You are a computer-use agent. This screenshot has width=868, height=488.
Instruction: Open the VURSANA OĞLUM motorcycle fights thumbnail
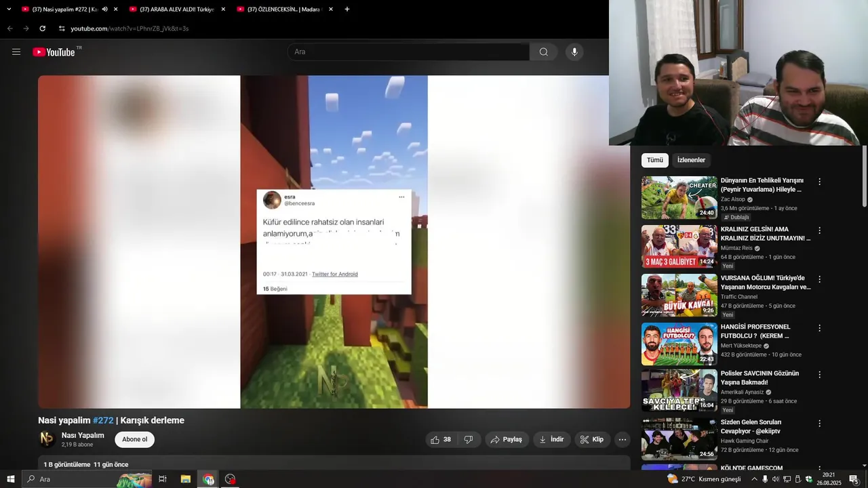pos(679,296)
